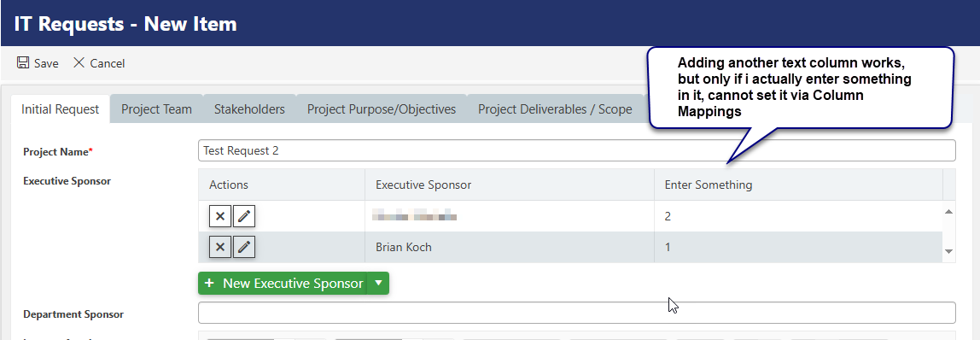The height and width of the screenshot is (340, 980).
Task: Click the Save disk icon
Action: point(23,62)
